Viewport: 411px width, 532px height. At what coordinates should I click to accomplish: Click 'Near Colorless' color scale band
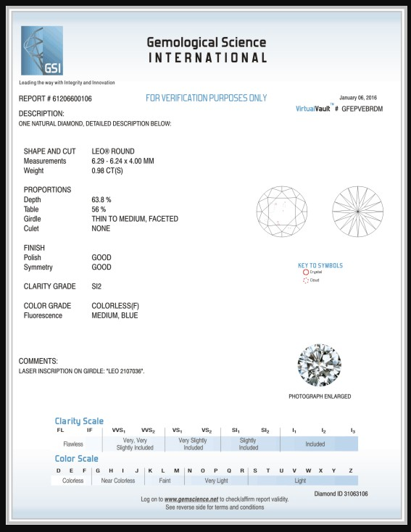[117, 481]
